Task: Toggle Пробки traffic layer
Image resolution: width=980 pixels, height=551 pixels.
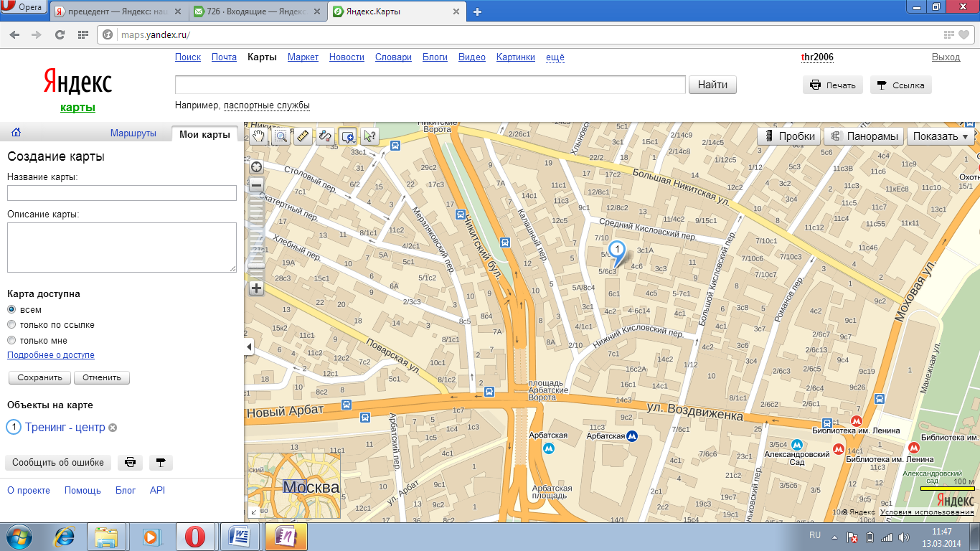Action: (x=789, y=136)
